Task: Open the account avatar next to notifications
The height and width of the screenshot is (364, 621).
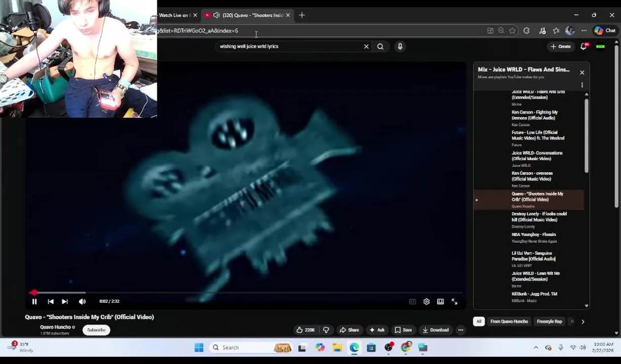Action: pos(600,47)
